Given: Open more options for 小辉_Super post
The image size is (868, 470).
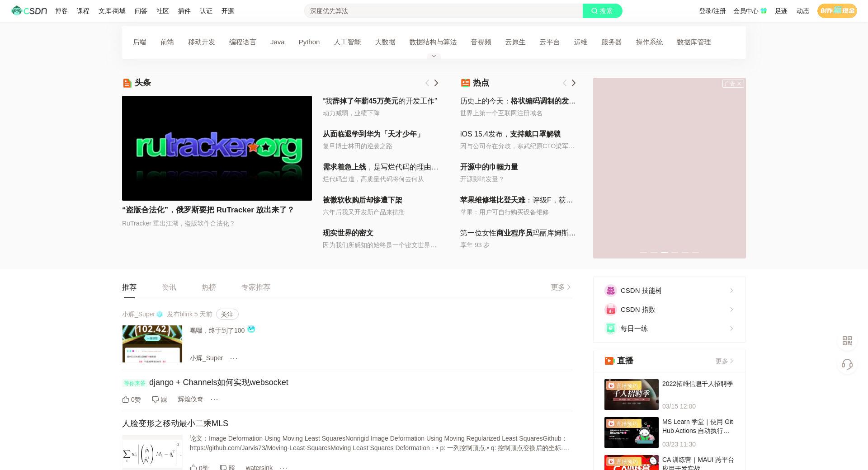Looking at the screenshot, I should point(234,358).
